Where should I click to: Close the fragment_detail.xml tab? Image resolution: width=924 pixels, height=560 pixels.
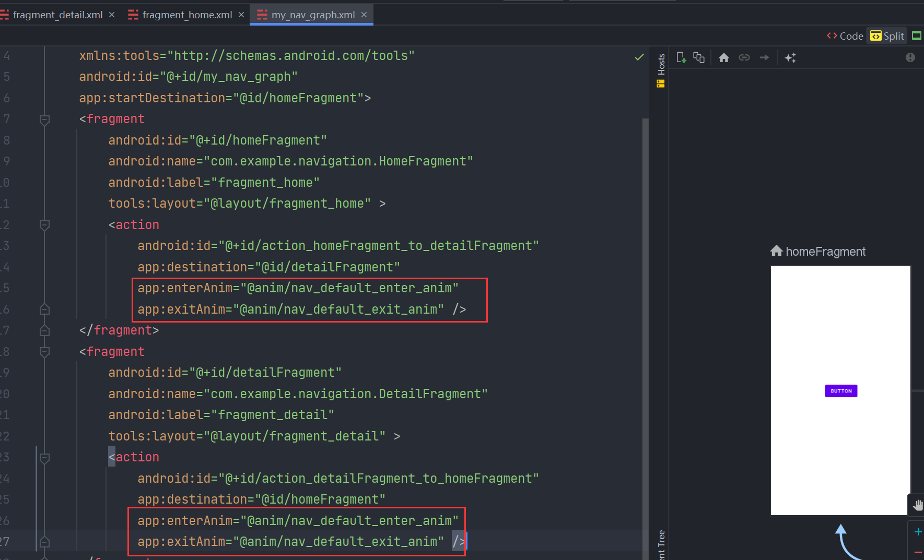[x=112, y=15]
